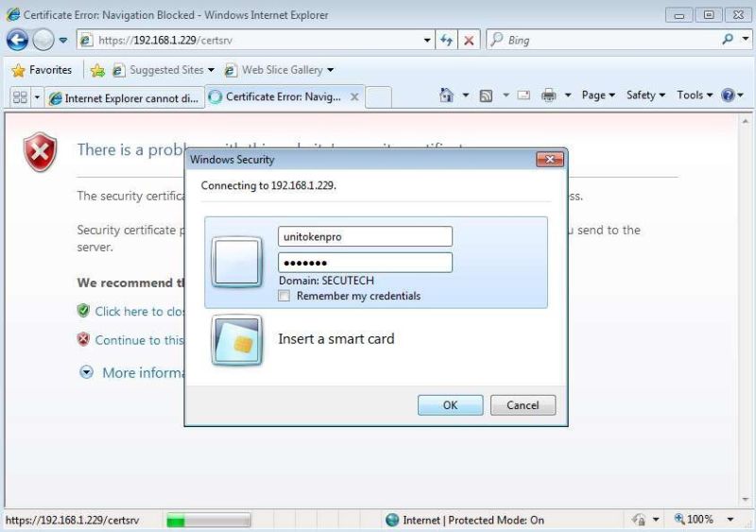The height and width of the screenshot is (532, 756).
Task: Click the Add to Favorites Bar icon
Action: tap(97, 71)
